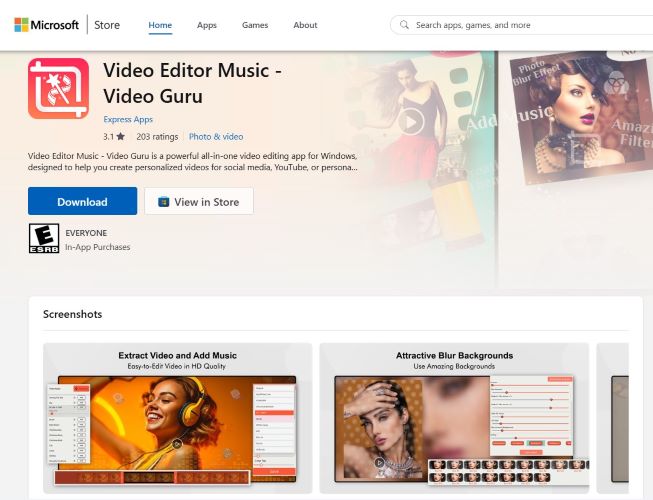Click the Download button
This screenshot has height=500, width=653.
82,201
